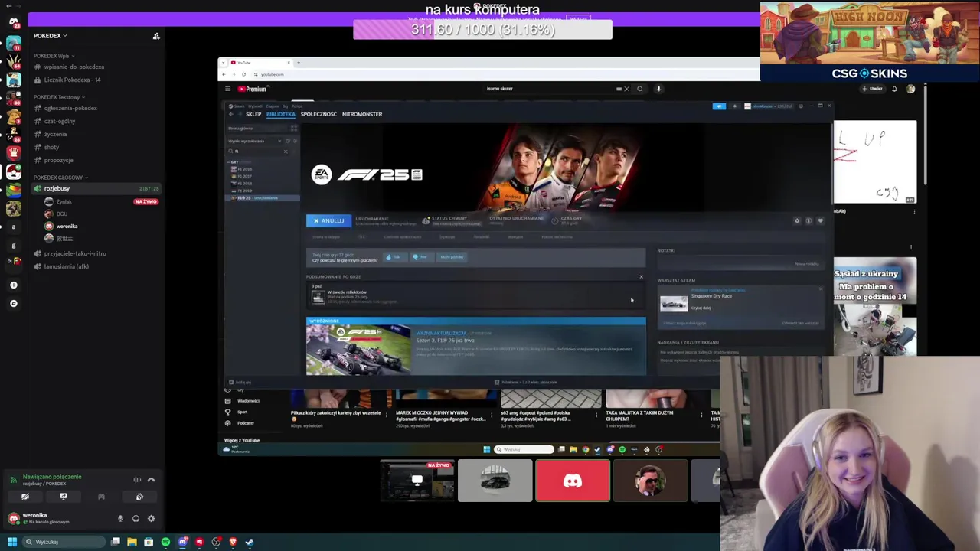Open Steam from the taskbar
The image size is (980, 551).
point(250,542)
